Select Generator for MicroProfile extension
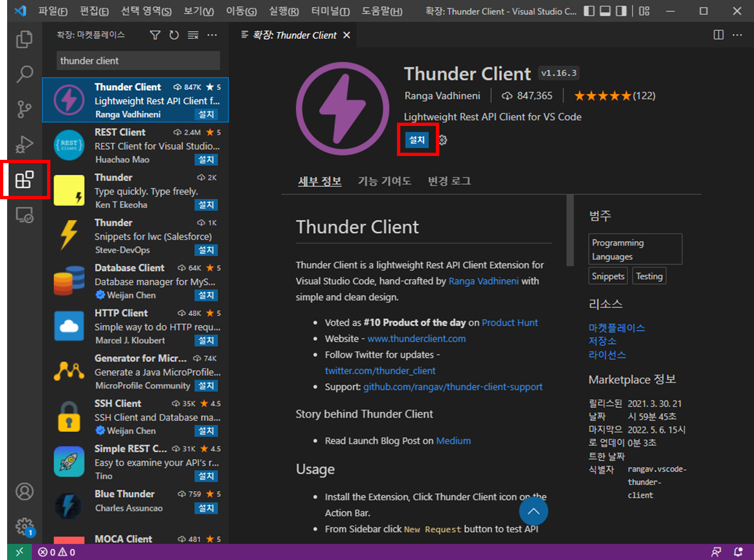This screenshot has height=560, width=754. (x=135, y=372)
